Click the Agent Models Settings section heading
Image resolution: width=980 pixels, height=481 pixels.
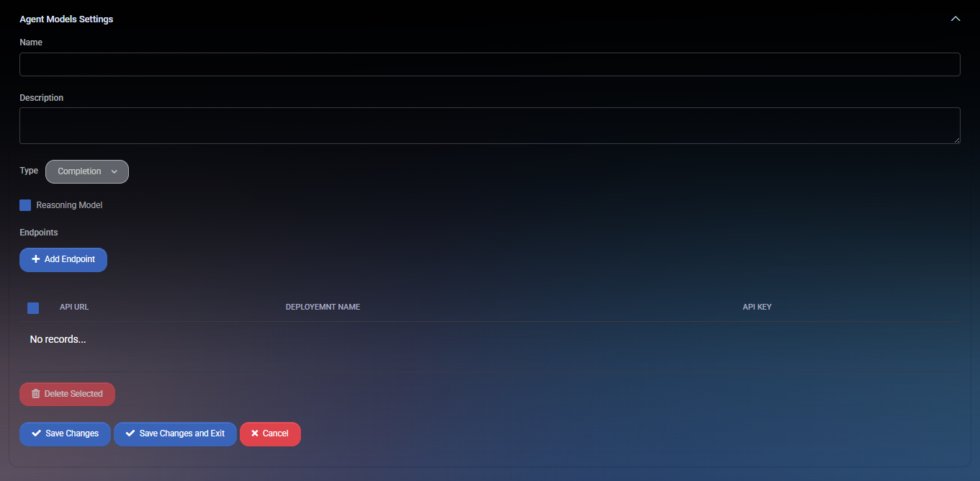coord(66,19)
